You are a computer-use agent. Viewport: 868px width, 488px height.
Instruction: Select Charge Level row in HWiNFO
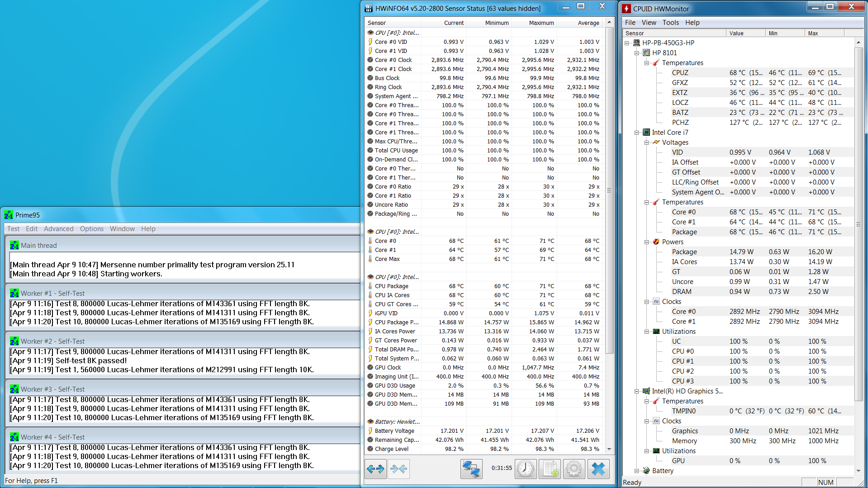pyautogui.click(x=484, y=449)
